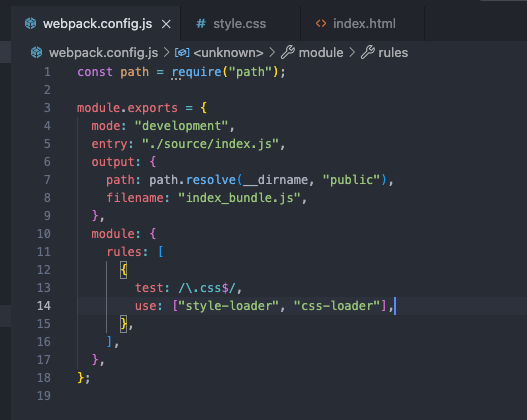
Task: Open the webpack.config.js breadcrumb dropdown
Action: [104, 53]
